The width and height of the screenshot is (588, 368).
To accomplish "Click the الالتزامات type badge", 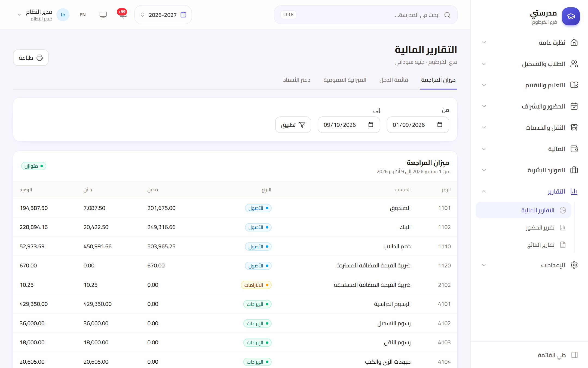I will (256, 285).
